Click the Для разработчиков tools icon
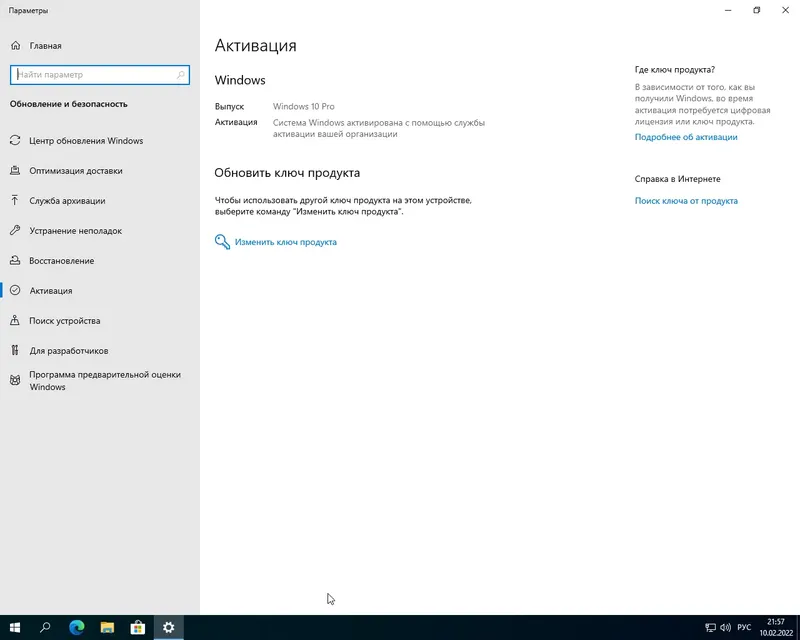Image resolution: width=800 pixels, height=640 pixels. click(x=15, y=351)
